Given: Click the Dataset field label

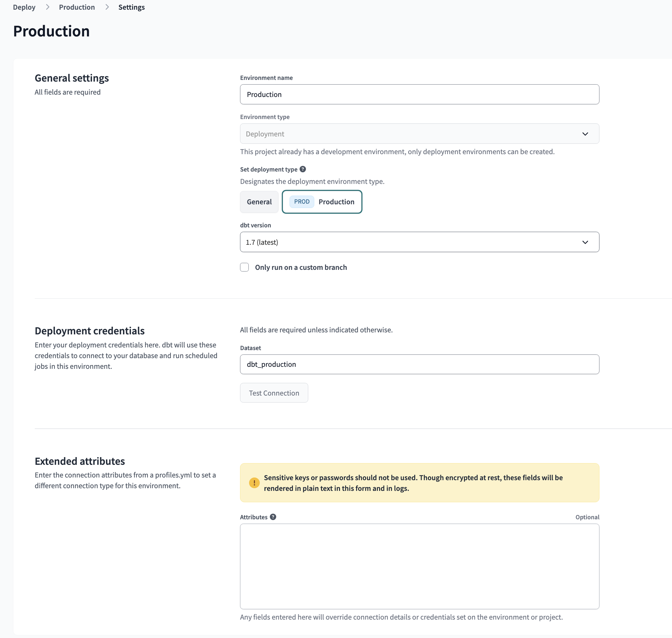Looking at the screenshot, I should pyautogui.click(x=250, y=348).
